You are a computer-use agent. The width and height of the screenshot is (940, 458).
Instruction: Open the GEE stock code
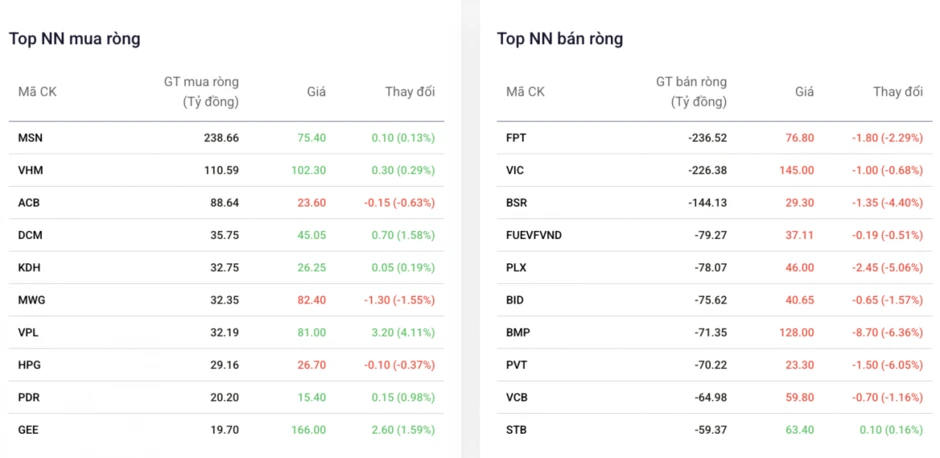point(28,429)
